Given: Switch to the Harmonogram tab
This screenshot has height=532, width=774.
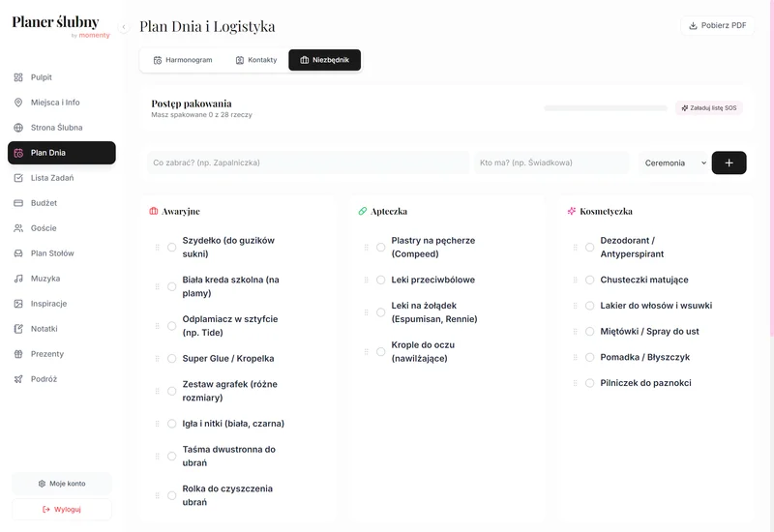Looking at the screenshot, I should point(183,60).
